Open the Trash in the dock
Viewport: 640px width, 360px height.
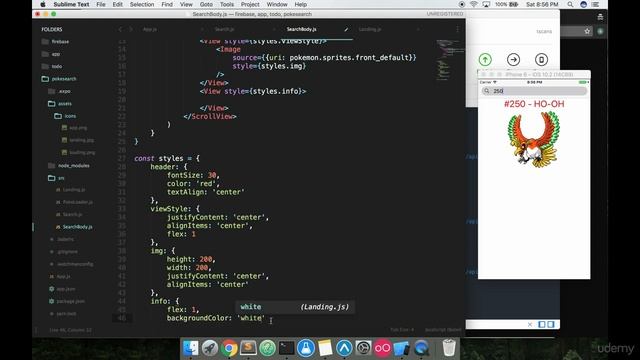[449, 348]
